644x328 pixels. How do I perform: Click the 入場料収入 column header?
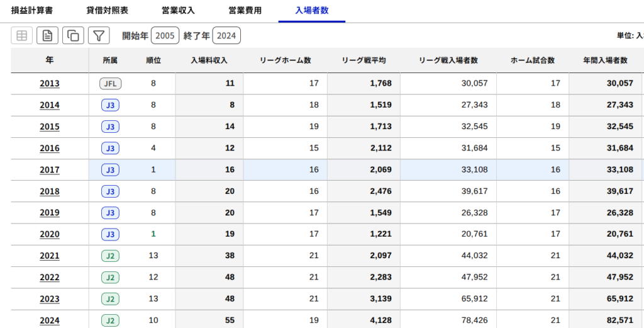(x=209, y=60)
